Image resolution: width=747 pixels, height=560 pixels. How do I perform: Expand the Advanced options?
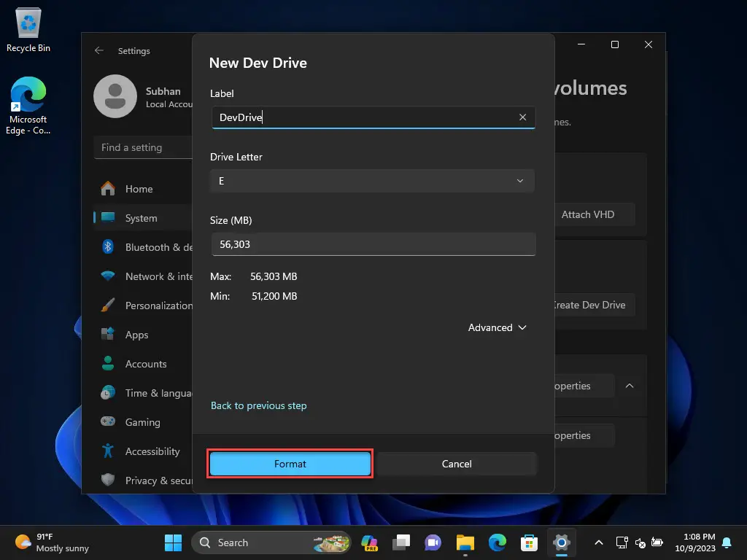tap(497, 327)
